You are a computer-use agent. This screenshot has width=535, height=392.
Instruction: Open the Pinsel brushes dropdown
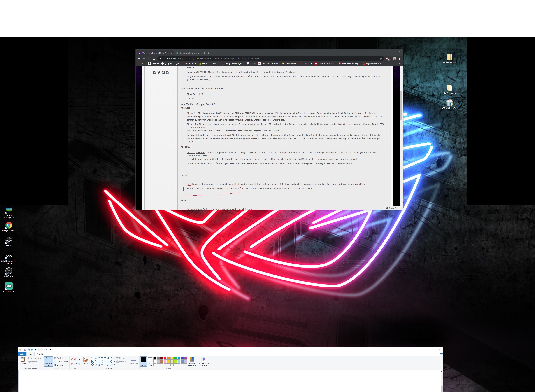pyautogui.click(x=86, y=365)
